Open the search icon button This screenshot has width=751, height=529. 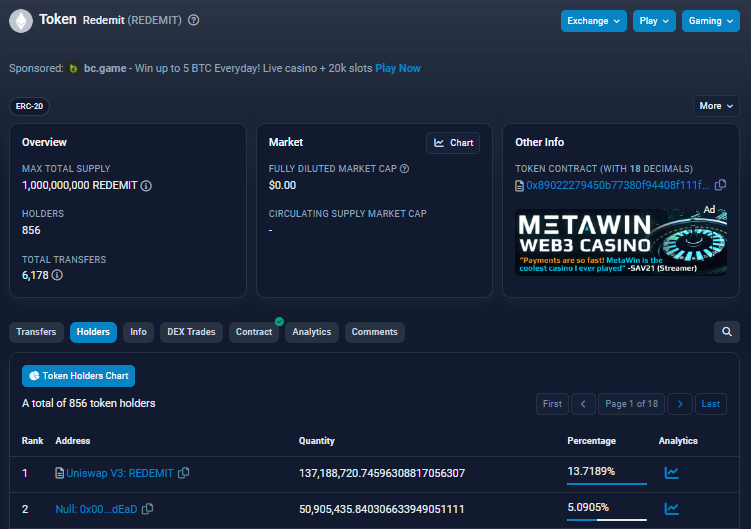[727, 332]
